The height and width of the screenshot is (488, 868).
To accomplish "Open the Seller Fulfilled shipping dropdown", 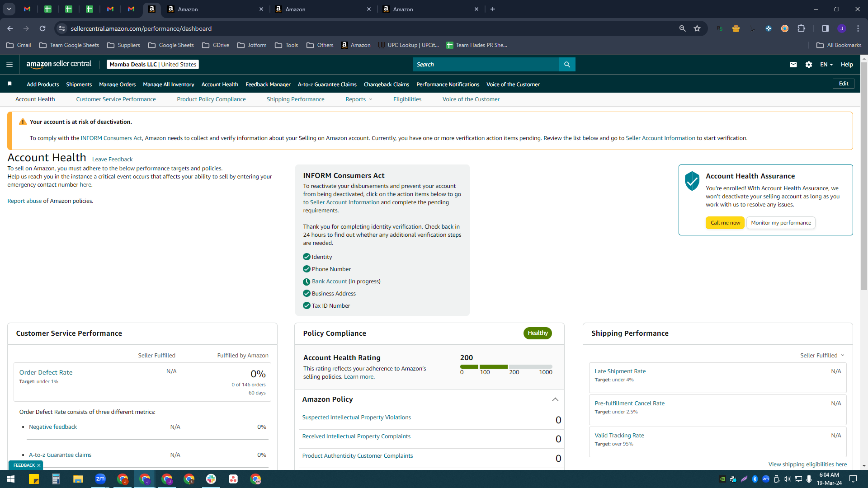I will [822, 356].
